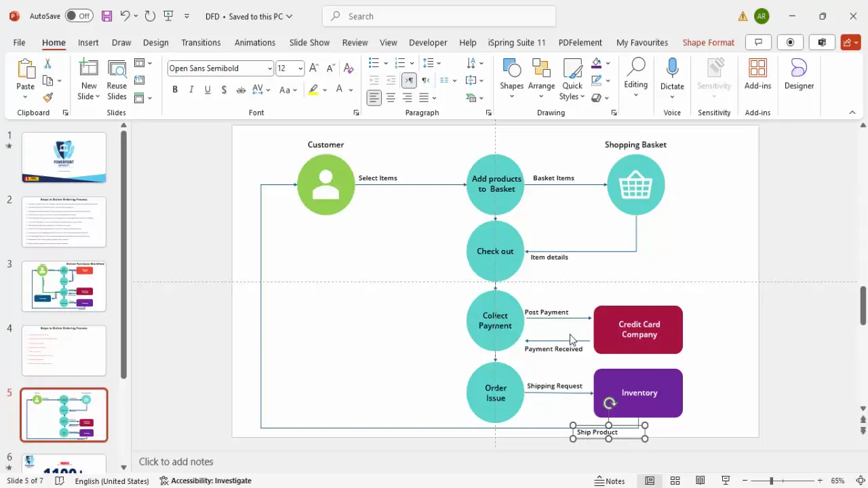Open Shape Format tab
Image resolution: width=868 pixels, height=488 pixels.
coord(708,42)
